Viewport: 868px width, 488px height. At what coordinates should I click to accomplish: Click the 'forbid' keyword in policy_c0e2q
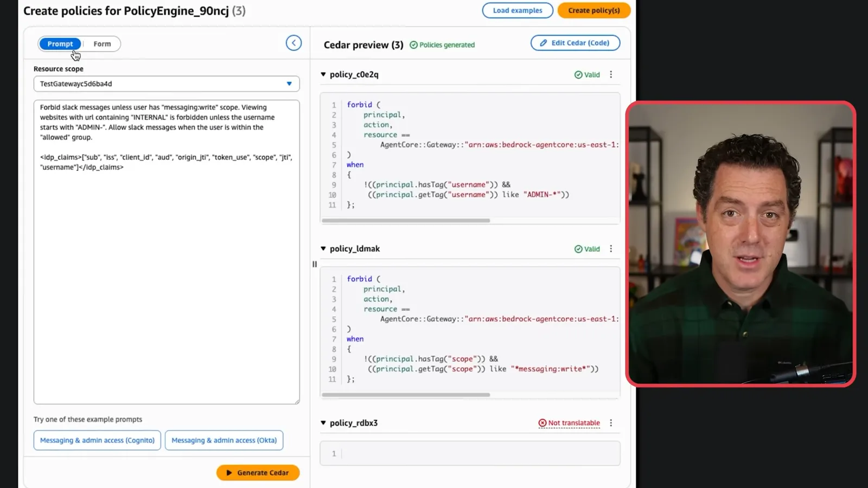pyautogui.click(x=360, y=105)
